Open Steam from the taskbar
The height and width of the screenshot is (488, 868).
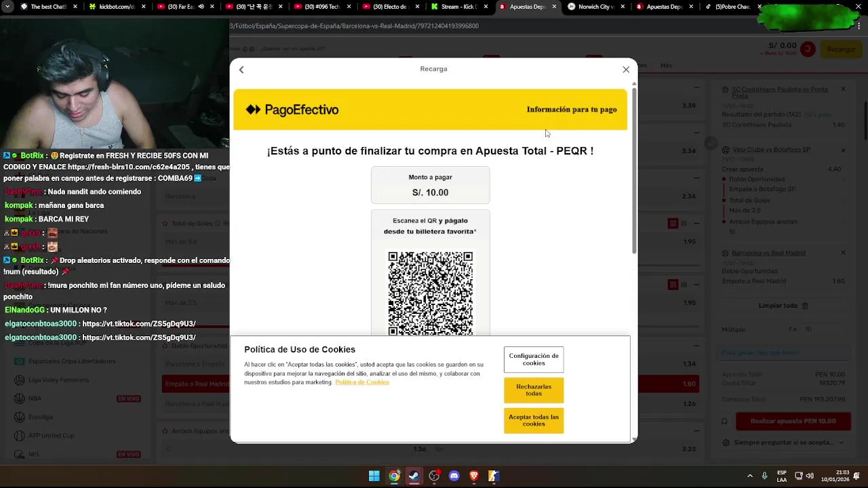click(414, 476)
